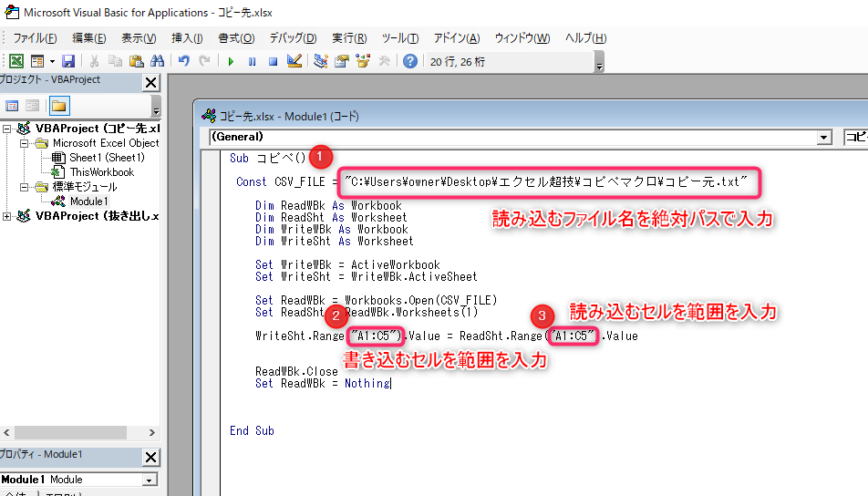Open the アドイン(A) menu
Image resolution: width=868 pixels, height=496 pixels.
[457, 38]
